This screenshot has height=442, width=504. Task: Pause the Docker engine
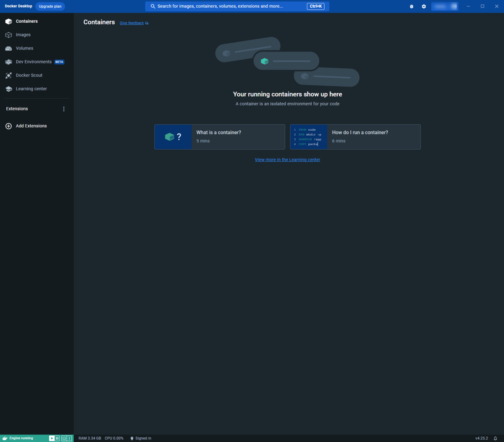57,438
